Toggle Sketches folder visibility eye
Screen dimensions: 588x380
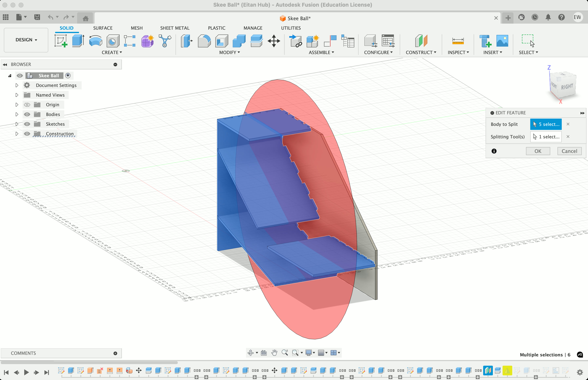click(x=27, y=124)
